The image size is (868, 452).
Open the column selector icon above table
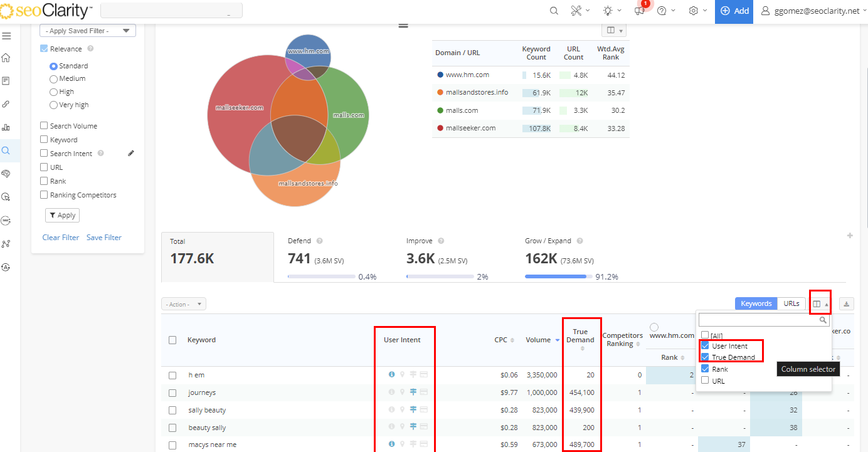click(817, 304)
